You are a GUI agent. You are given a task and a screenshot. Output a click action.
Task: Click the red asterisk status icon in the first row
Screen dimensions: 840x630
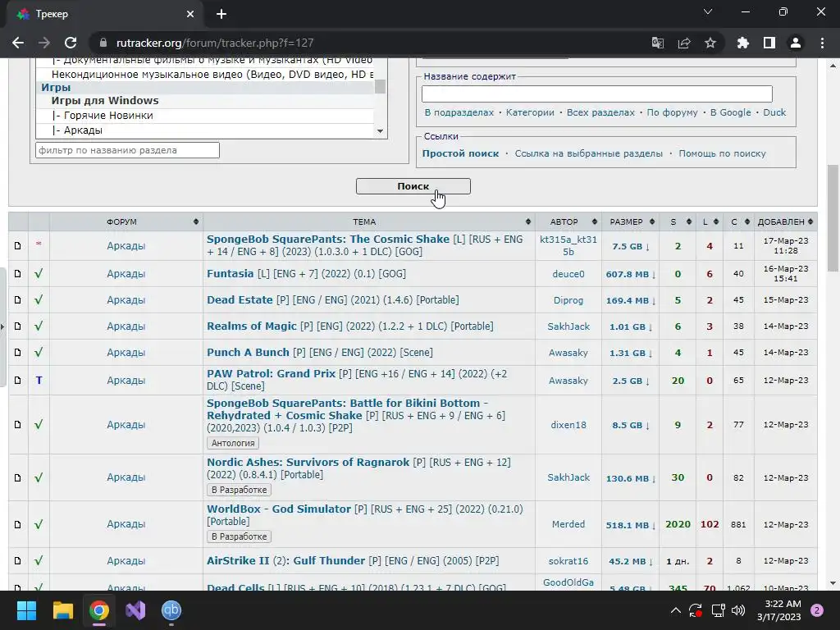point(39,244)
